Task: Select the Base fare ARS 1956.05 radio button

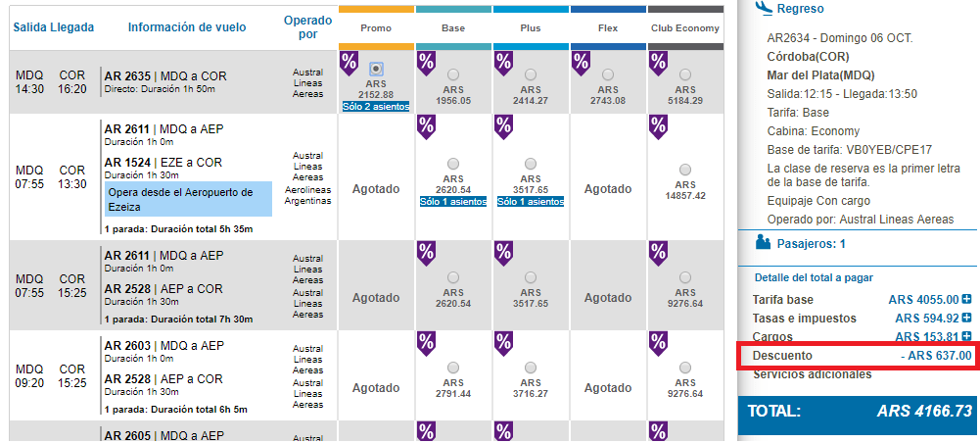Action: (453, 75)
